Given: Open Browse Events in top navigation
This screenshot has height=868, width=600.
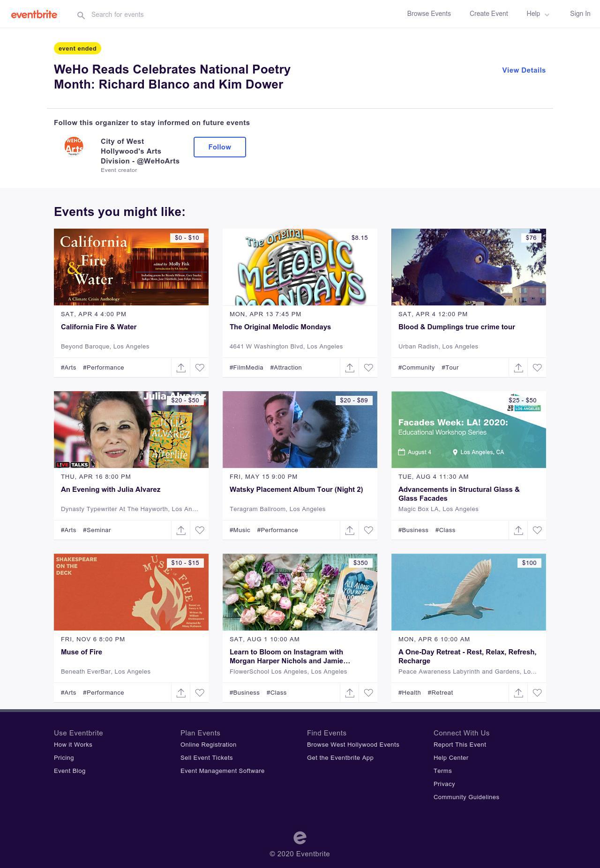Looking at the screenshot, I should [x=429, y=14].
